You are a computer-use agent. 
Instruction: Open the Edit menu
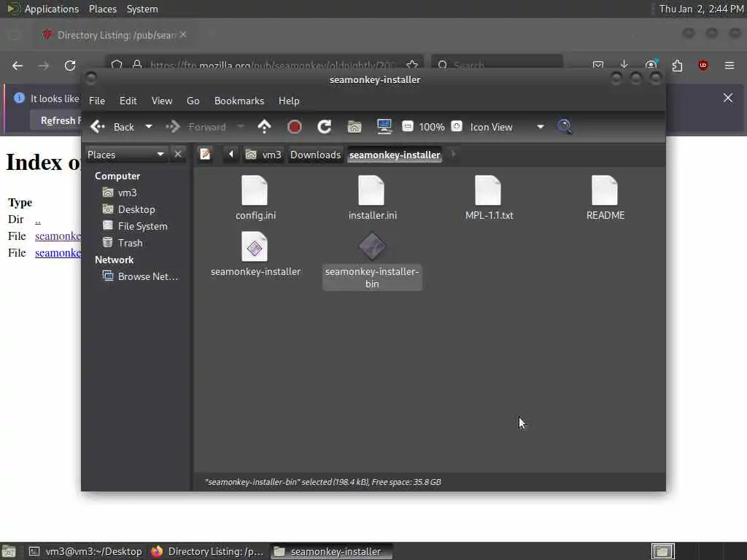[128, 101]
